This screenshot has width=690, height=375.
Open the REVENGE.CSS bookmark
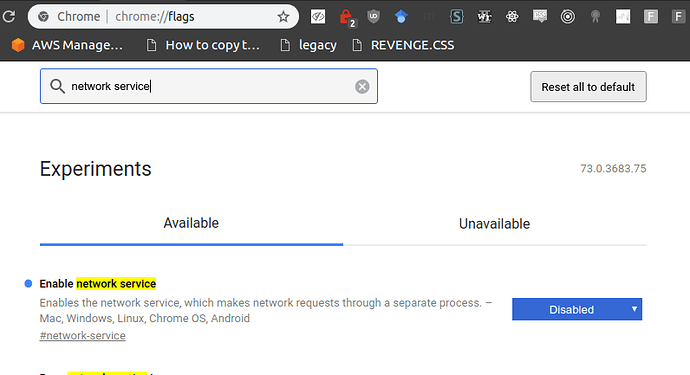pyautogui.click(x=404, y=45)
